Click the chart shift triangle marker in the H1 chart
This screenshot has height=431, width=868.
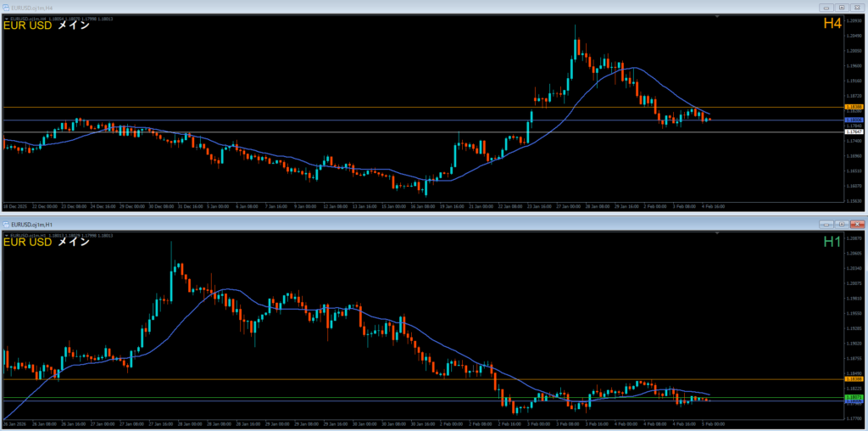[718, 233]
